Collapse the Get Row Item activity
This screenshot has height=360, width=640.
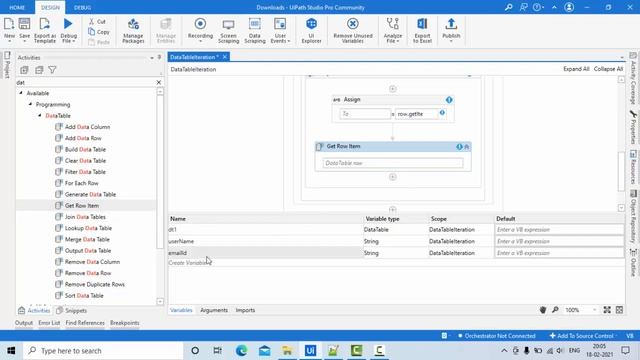467,147
